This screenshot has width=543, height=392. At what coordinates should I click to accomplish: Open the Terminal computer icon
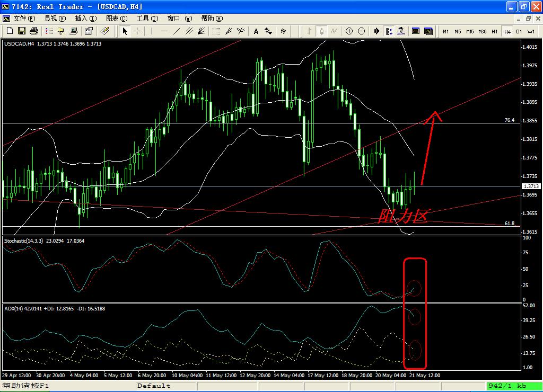[x=73, y=31]
